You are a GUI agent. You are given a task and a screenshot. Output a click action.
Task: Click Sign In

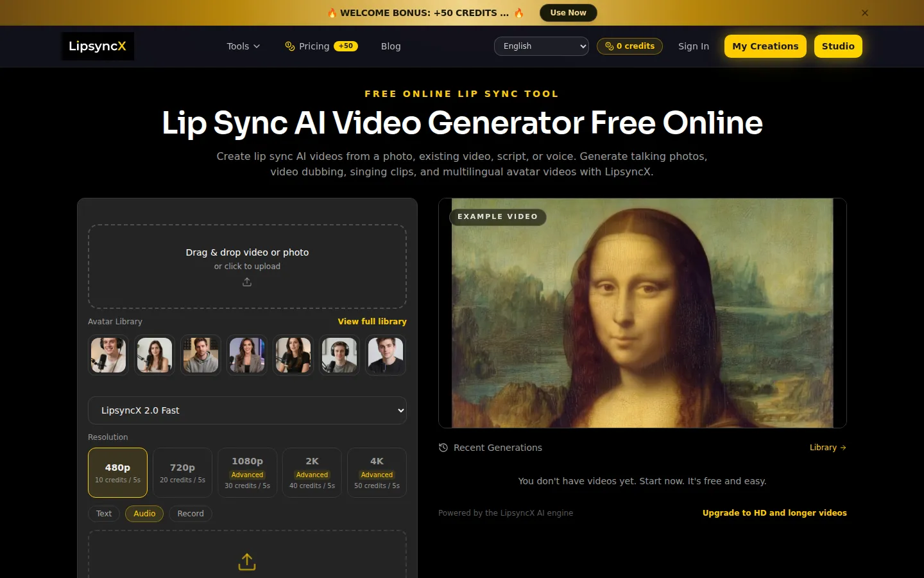click(694, 46)
